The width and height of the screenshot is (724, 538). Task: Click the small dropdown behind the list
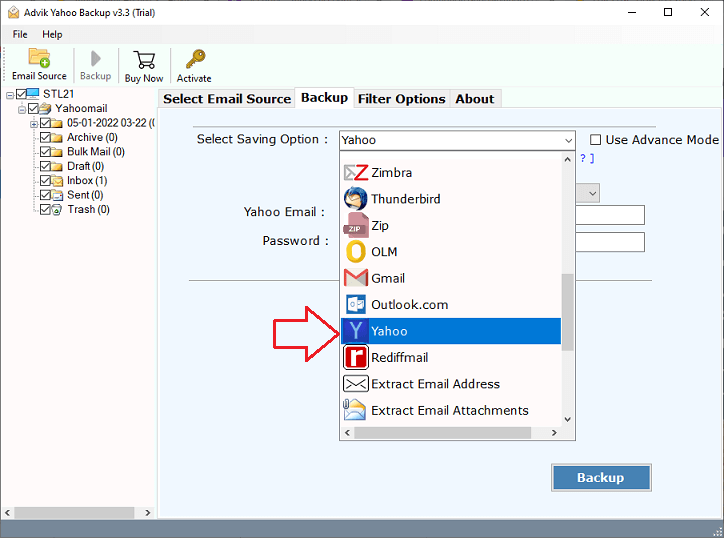click(592, 193)
